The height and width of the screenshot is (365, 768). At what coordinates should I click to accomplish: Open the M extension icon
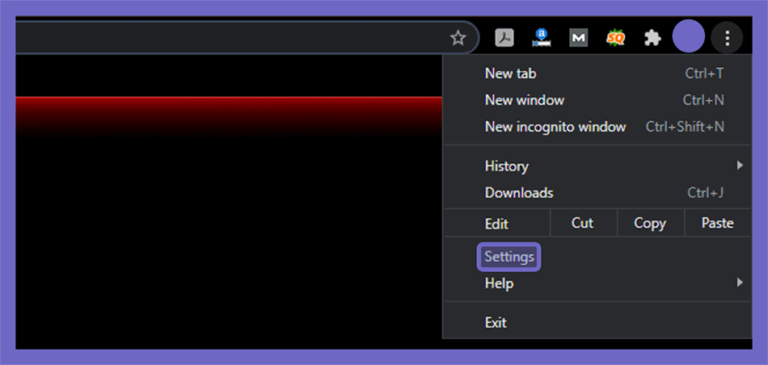point(578,38)
